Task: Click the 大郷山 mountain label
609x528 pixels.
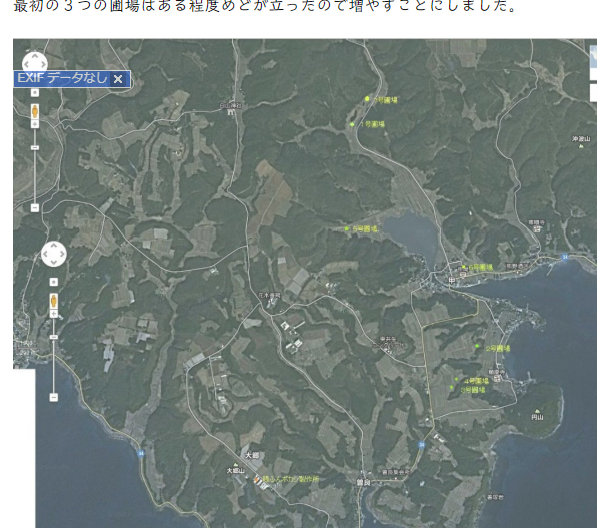Action: (235, 470)
